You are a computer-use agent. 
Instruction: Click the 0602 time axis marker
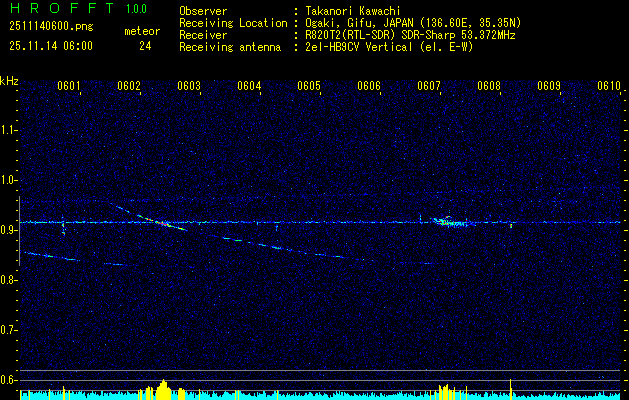129,86
